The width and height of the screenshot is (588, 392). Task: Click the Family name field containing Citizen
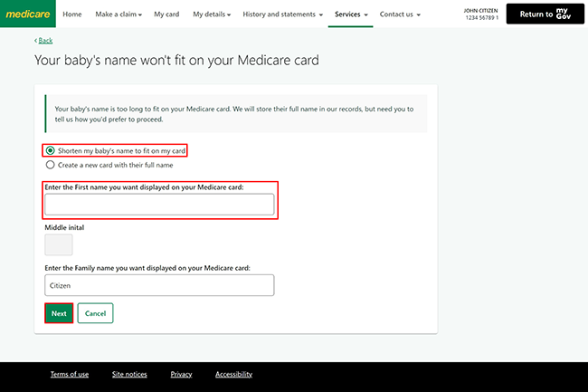pos(159,285)
